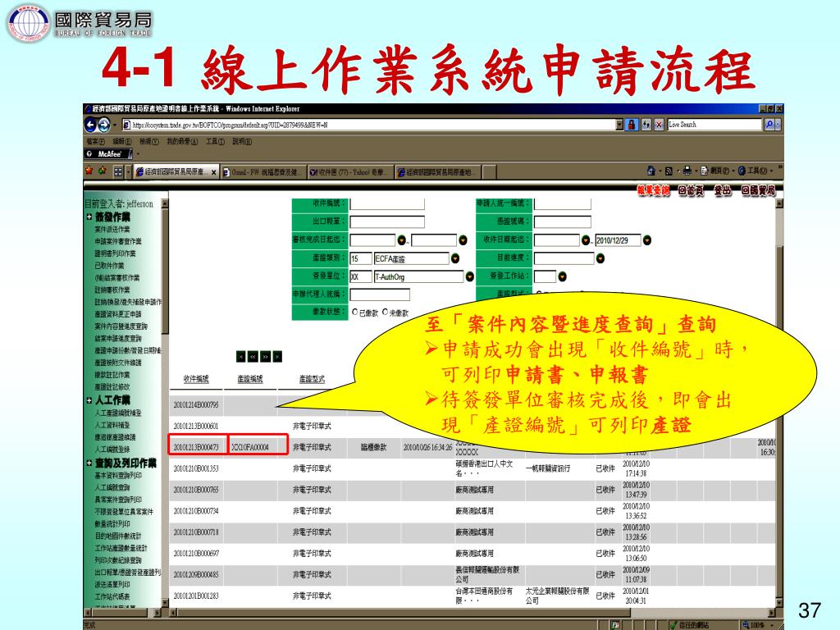Open the 收件日期 start date picker

click(x=586, y=240)
